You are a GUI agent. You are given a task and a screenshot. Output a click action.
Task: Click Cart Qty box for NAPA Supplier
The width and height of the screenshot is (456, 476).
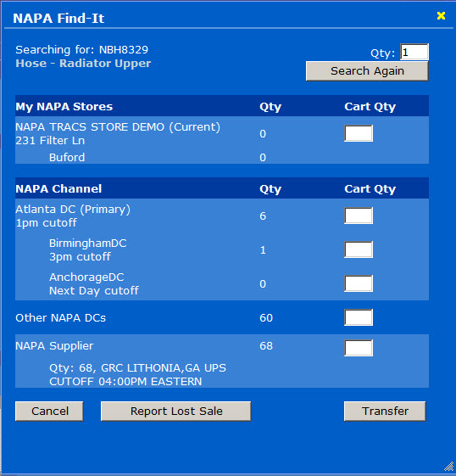coord(359,348)
